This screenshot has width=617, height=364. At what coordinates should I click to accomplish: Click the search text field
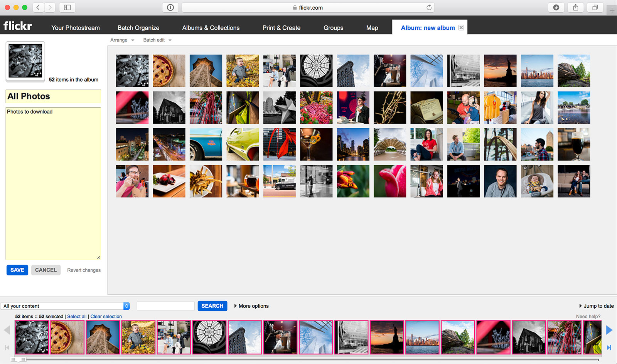[165, 306]
